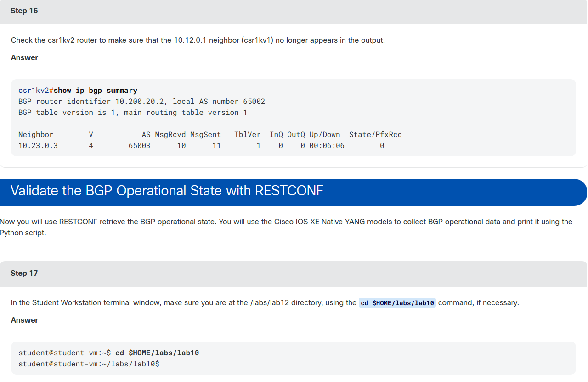Viewport: 588px width, 382px height.
Task: Click the 'TblVer' column header
Action: tap(247, 135)
